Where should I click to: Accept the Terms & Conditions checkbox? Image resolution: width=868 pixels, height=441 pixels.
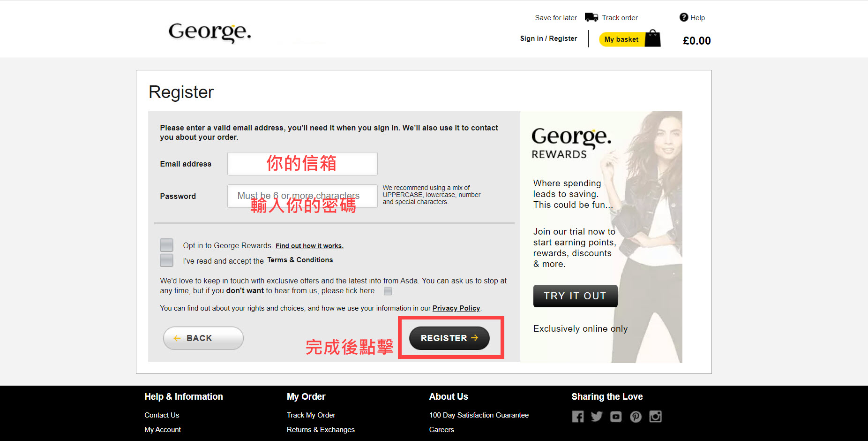[x=166, y=260]
